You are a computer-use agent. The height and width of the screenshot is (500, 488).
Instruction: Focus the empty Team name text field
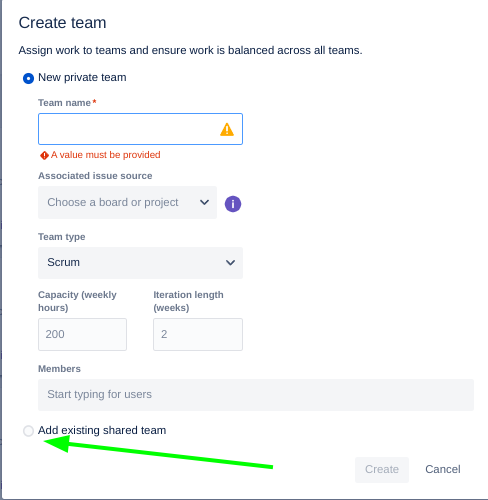pyautogui.click(x=140, y=129)
